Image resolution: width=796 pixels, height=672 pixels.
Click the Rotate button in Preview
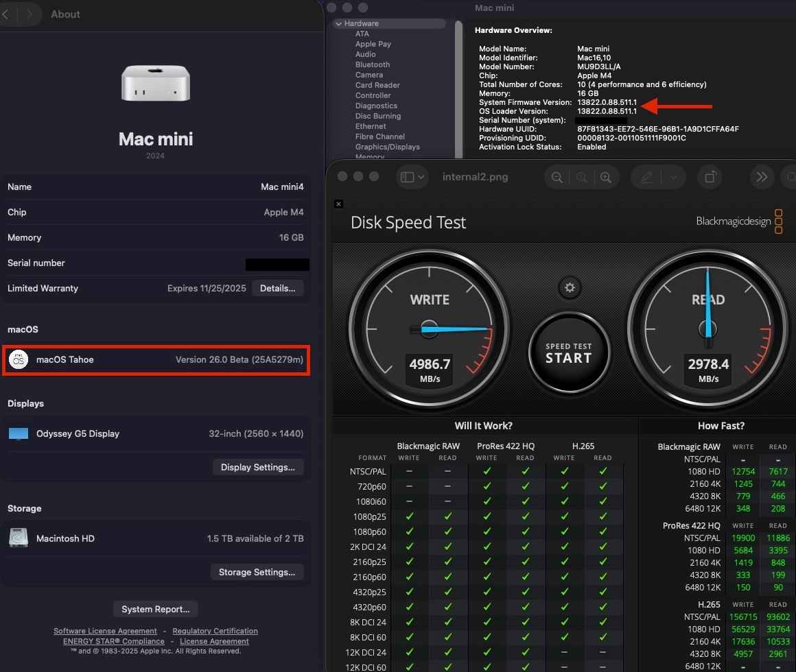pos(710,177)
